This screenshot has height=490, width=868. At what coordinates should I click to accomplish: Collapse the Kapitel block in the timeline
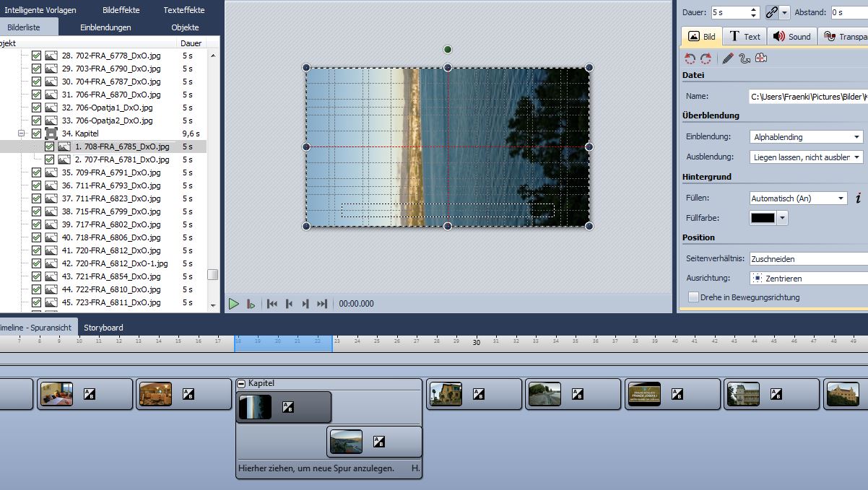coord(242,384)
